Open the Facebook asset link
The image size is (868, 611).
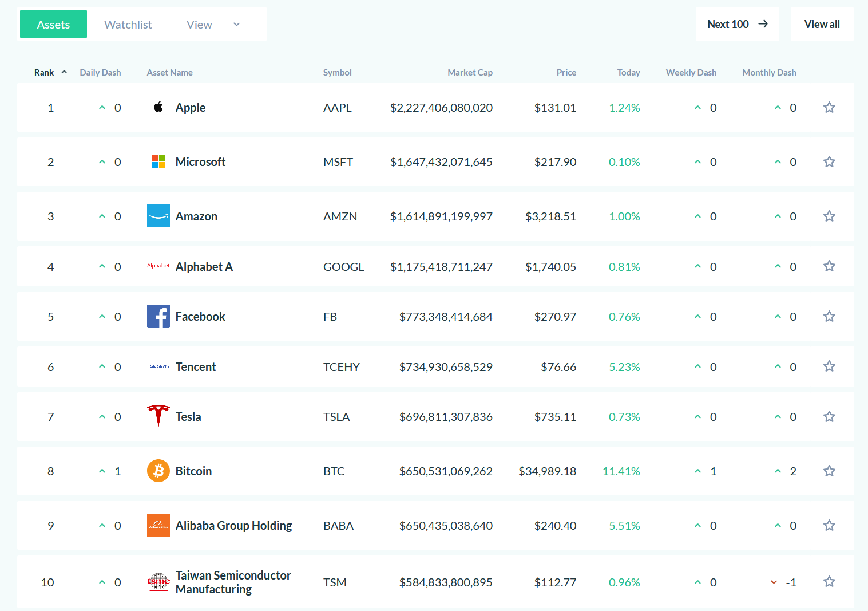(200, 317)
